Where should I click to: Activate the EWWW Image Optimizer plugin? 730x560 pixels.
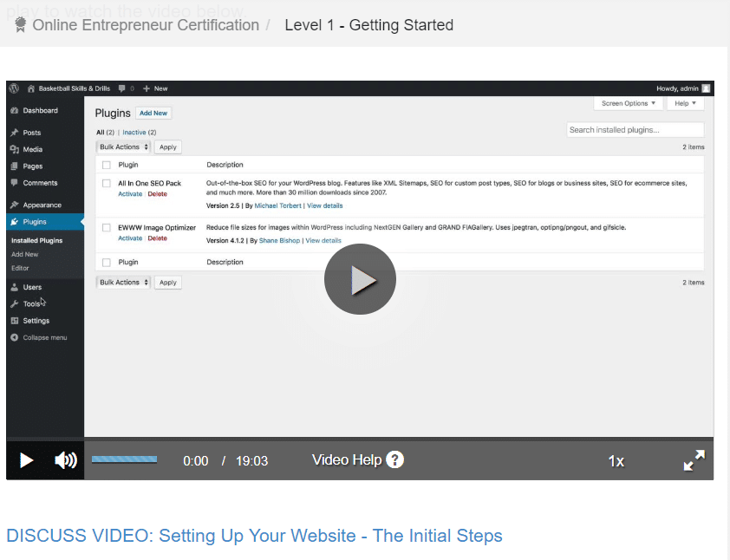tap(130, 238)
